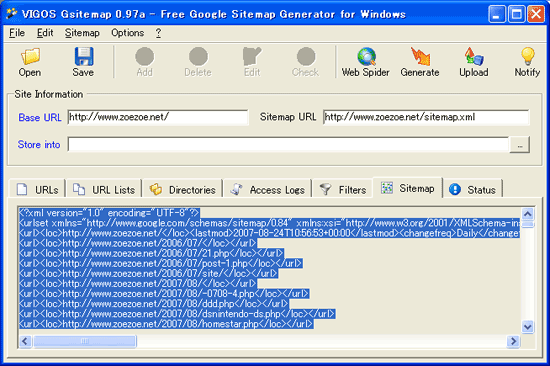The width and height of the screenshot is (550, 366).
Task: Close the Gsitemap window
Action: click(x=536, y=14)
